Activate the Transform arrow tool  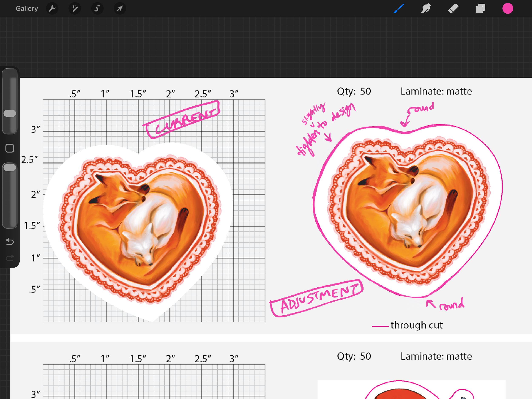(120, 9)
